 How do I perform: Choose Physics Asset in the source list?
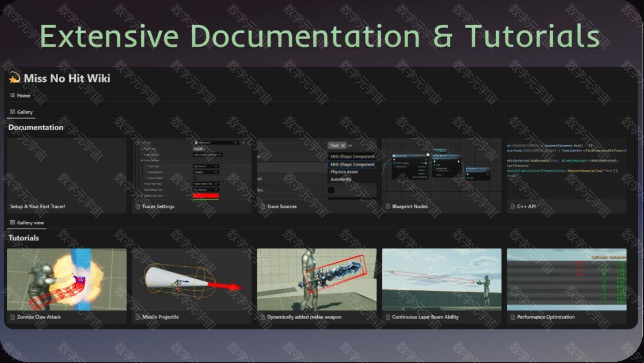click(x=344, y=172)
